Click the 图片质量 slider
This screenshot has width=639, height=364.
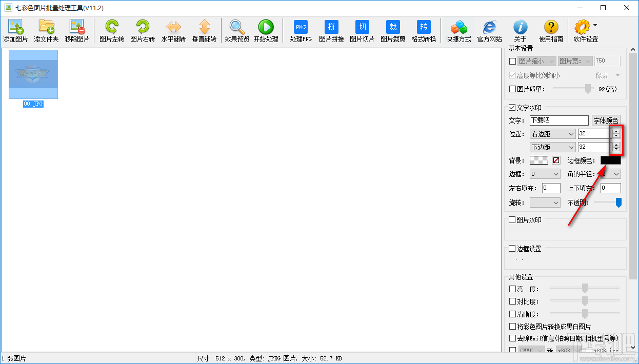pos(573,89)
